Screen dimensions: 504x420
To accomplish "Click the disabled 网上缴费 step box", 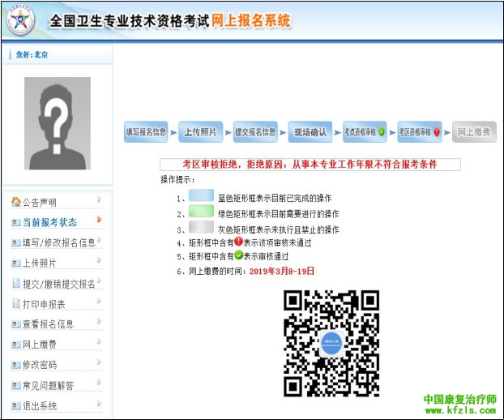I will pos(474,132).
